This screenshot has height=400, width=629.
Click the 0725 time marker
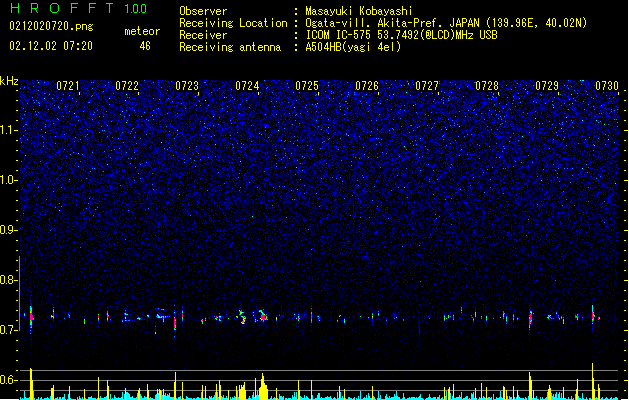(307, 86)
